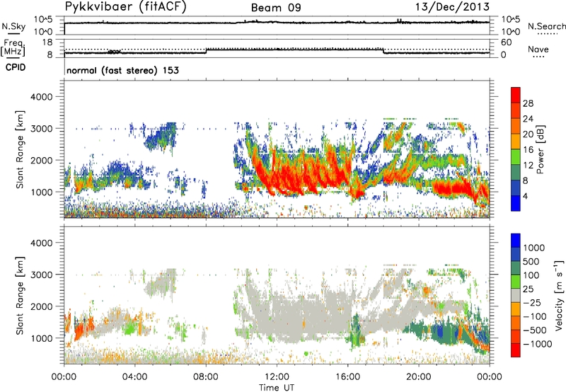Click the 'CPID' row label

pyautogui.click(x=16, y=67)
